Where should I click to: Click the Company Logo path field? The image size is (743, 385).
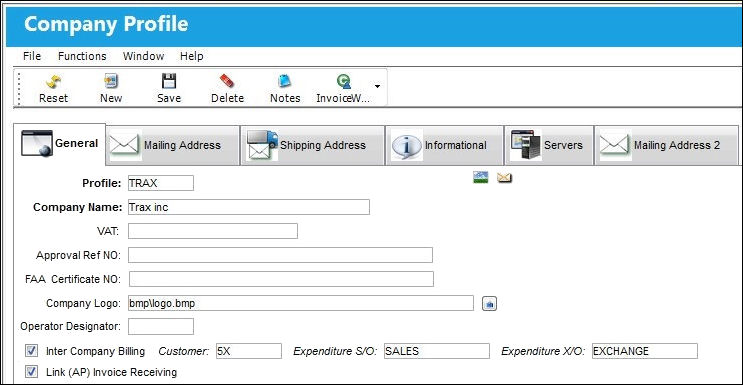[300, 303]
